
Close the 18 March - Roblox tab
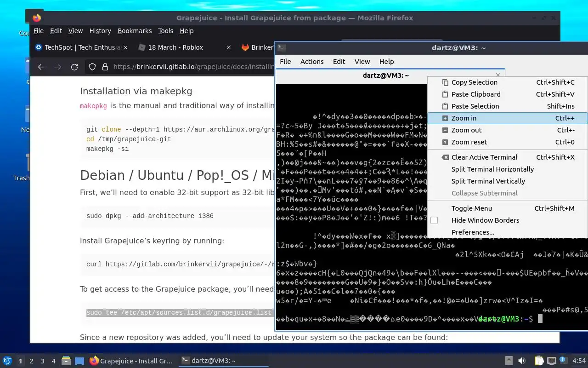(229, 47)
